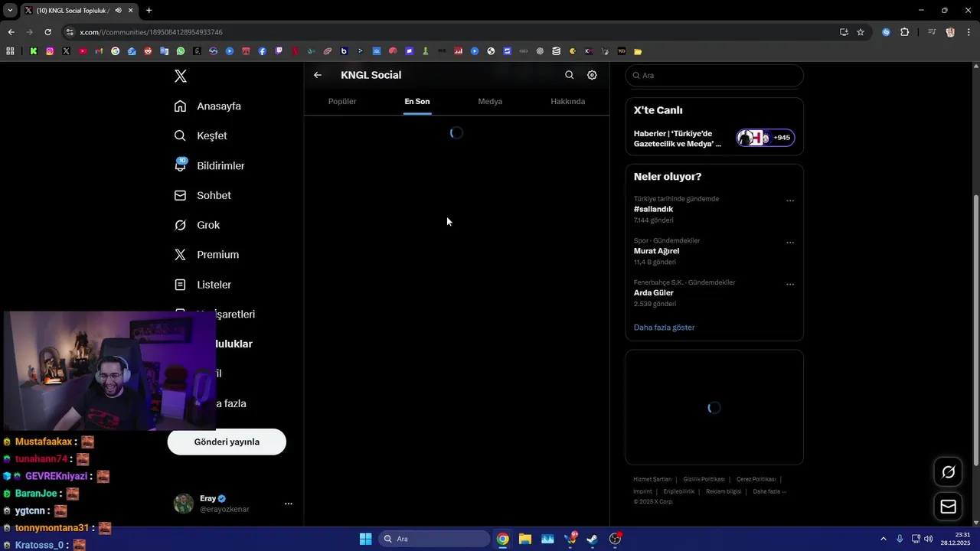This screenshot has width=980, height=551.
Task: Open the Hakkında tab
Action: (x=567, y=102)
